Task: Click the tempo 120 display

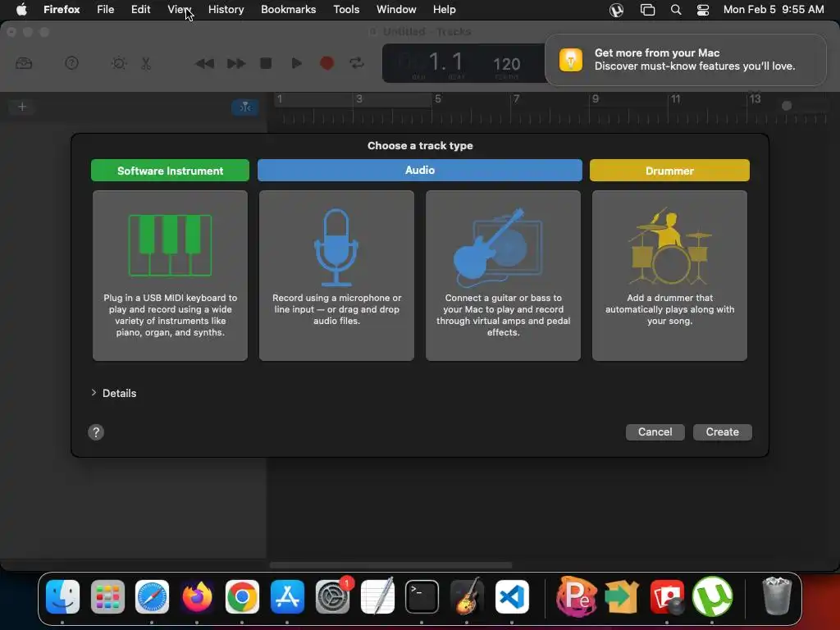Action: click(506, 64)
